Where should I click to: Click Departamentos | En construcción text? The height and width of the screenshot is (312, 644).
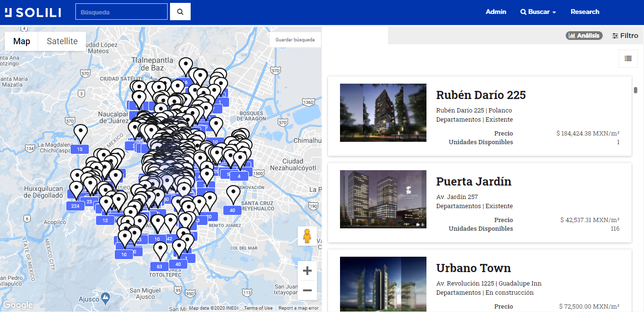tap(485, 292)
